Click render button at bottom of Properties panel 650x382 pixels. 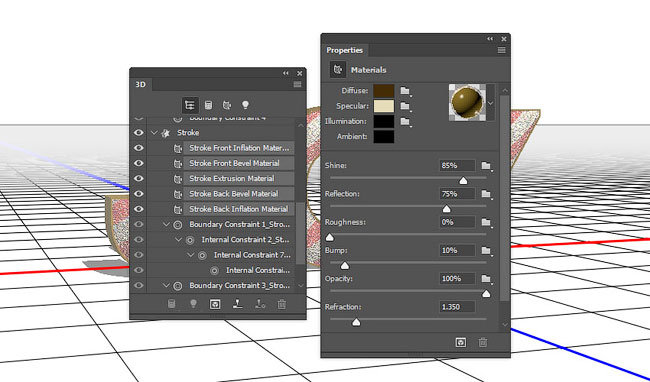(x=461, y=343)
